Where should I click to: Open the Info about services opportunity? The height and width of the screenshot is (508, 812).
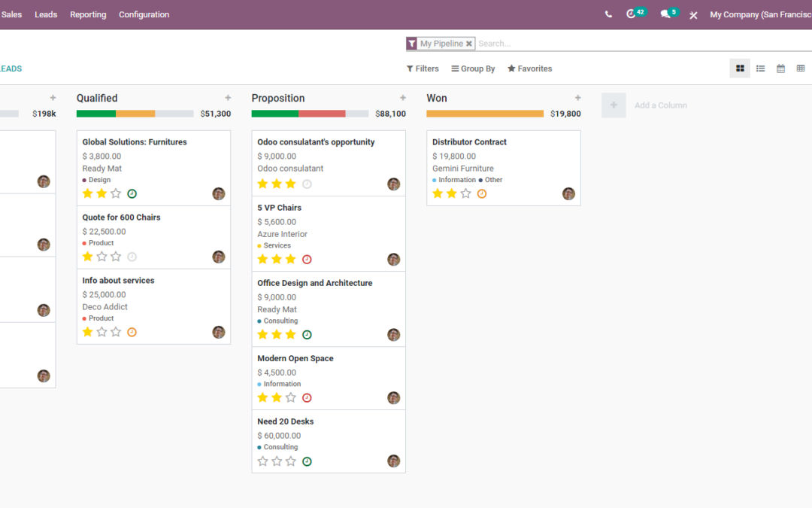pos(118,281)
